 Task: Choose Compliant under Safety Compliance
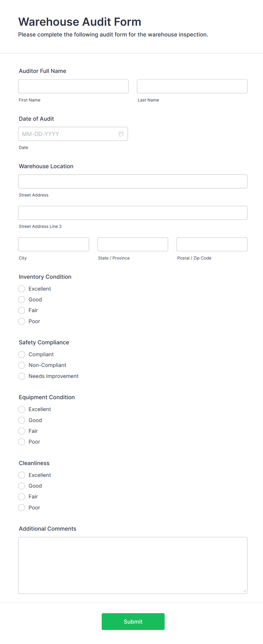tap(22, 355)
